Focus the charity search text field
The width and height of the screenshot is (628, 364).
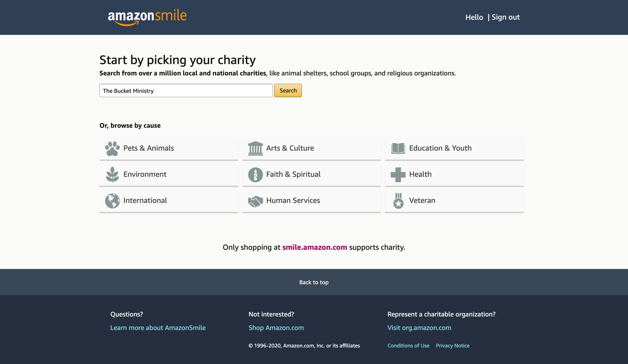click(x=186, y=91)
